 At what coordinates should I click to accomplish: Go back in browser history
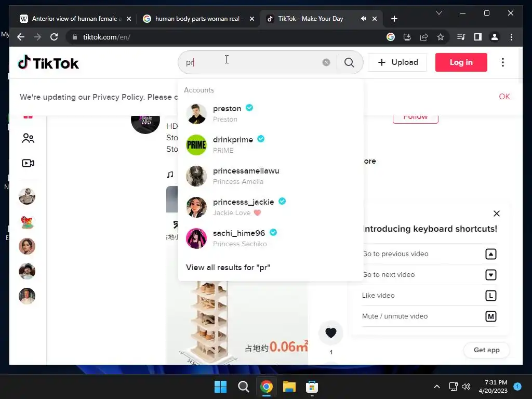21,37
